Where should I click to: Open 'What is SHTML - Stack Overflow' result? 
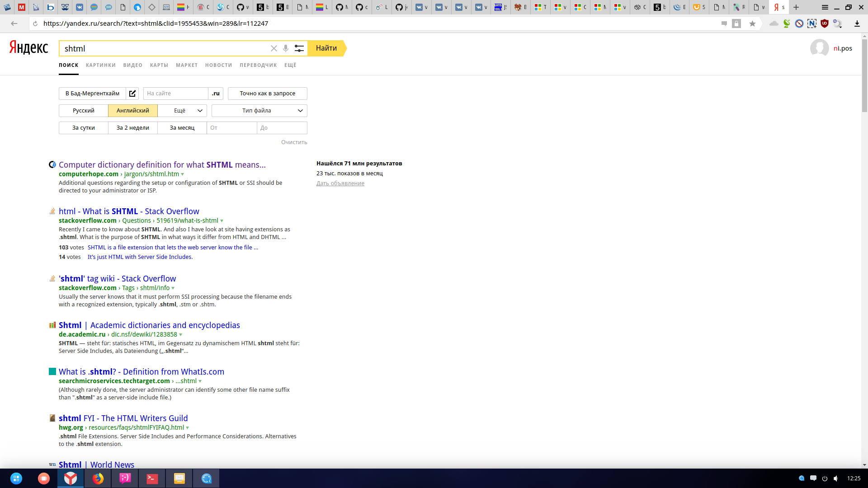tap(129, 211)
